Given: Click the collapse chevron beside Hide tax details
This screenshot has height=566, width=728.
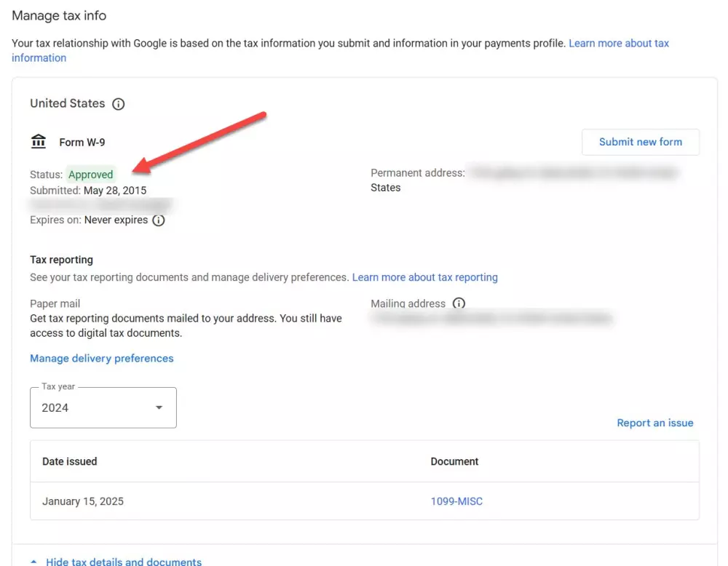Looking at the screenshot, I should pyautogui.click(x=33, y=562).
